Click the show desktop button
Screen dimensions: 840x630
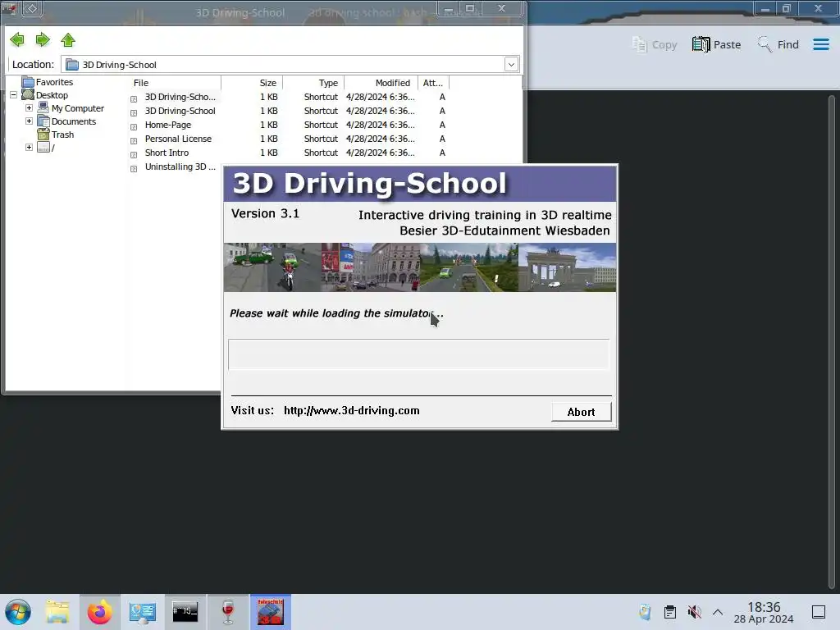pyautogui.click(x=819, y=612)
